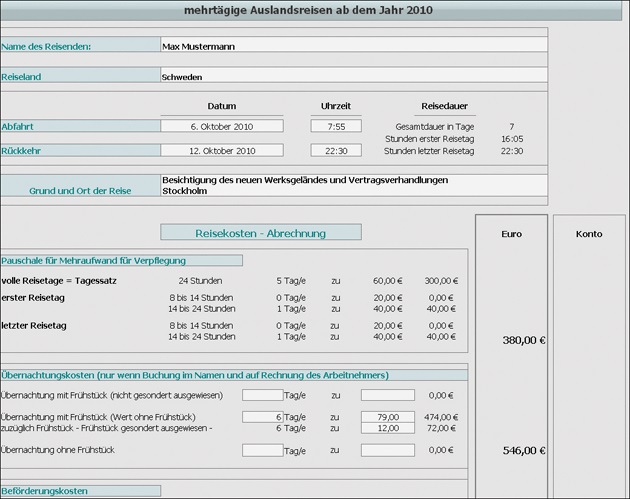
Task: Click the empty price field for 'Übernachtung ohne Frühstück'
Action: (x=387, y=450)
